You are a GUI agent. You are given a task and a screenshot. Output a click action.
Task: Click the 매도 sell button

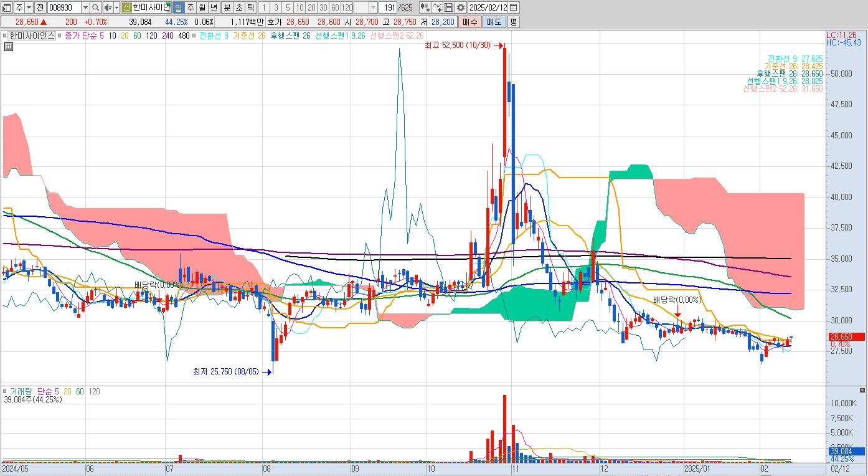pyautogui.click(x=494, y=22)
